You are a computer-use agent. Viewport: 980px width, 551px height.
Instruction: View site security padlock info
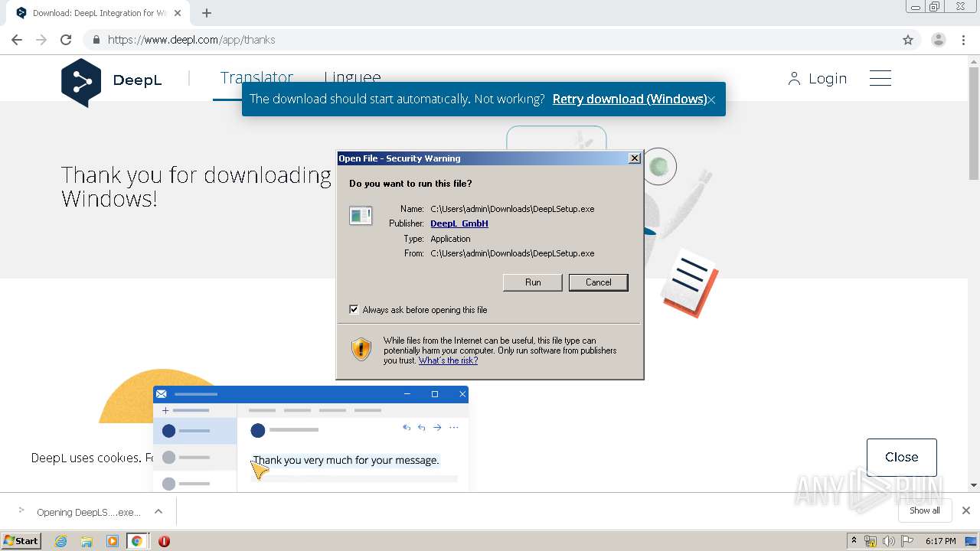[96, 40]
